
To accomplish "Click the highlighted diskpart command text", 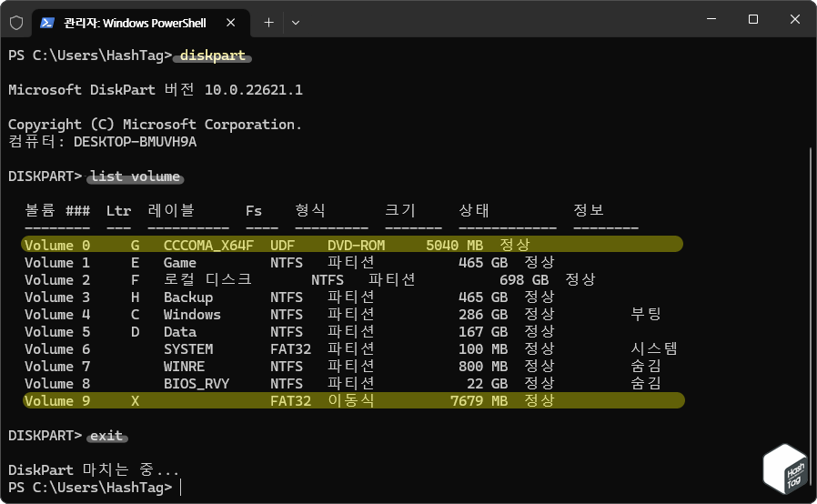I will pyautogui.click(x=213, y=55).
